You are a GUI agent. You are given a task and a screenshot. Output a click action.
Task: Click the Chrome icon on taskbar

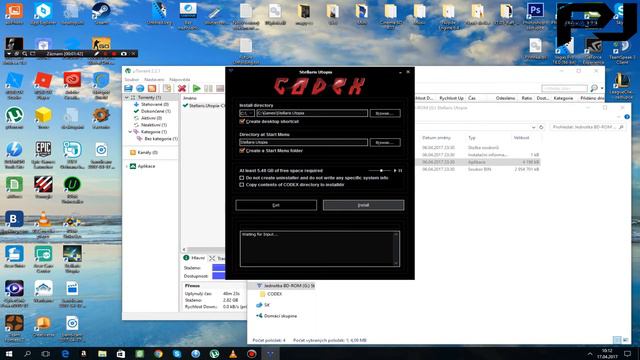coord(158,354)
